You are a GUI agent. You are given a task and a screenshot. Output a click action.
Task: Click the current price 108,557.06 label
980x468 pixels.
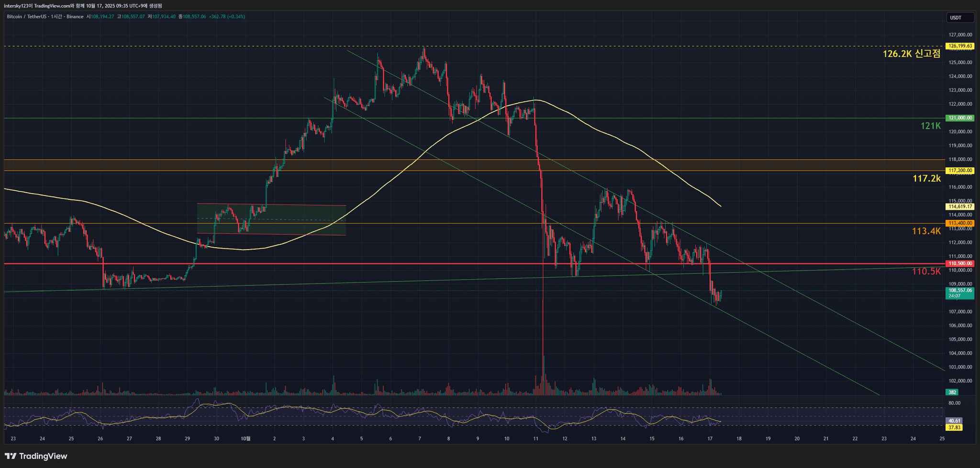point(960,290)
